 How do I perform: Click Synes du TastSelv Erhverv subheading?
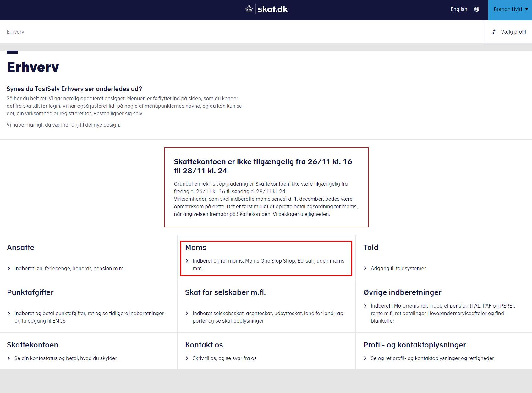pos(74,89)
